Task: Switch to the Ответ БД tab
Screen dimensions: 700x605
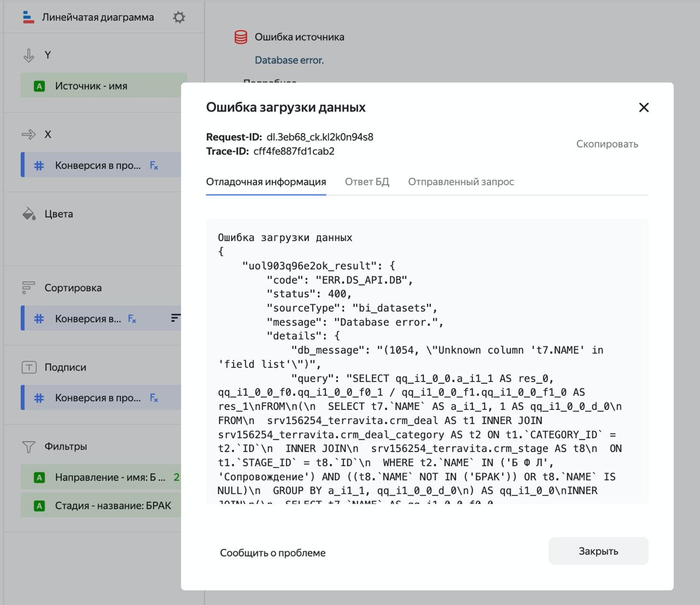Action: [367, 182]
